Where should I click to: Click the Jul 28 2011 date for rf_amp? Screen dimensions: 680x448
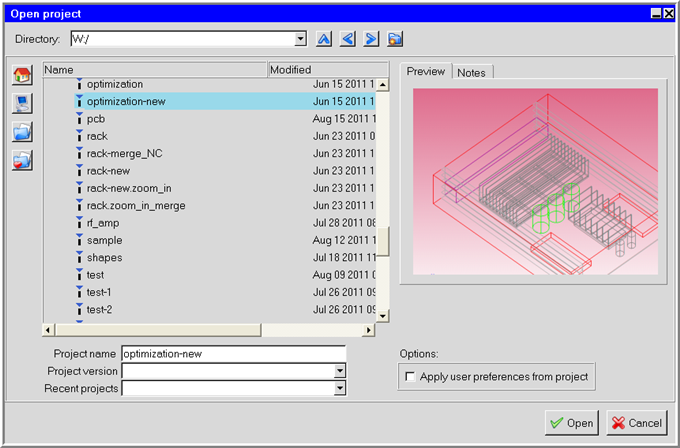click(x=344, y=222)
